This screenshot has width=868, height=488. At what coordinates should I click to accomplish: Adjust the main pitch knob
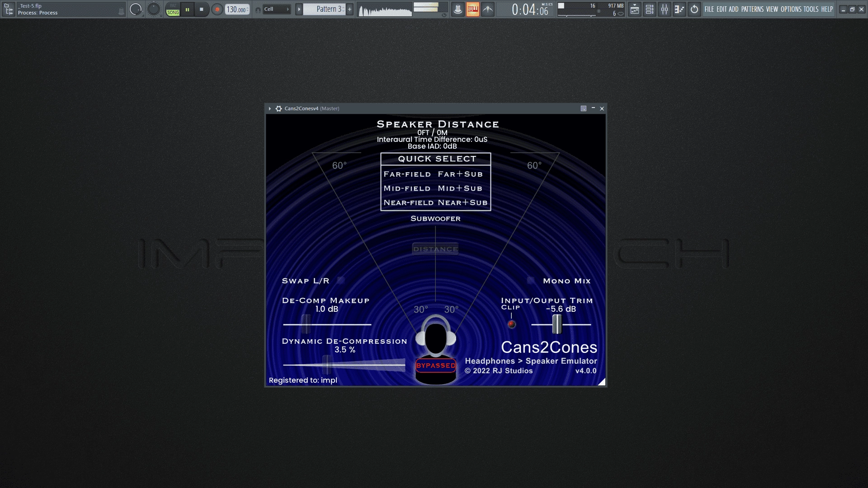point(154,9)
